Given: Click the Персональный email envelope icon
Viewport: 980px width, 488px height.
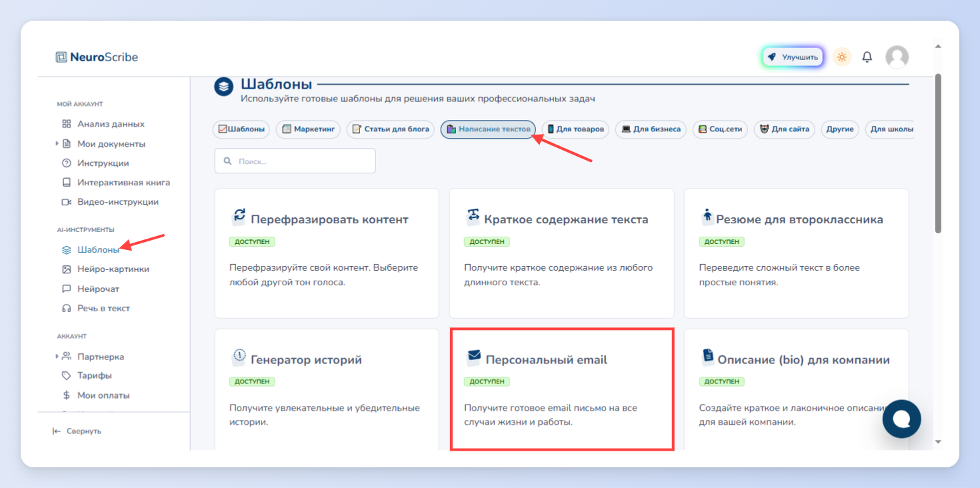Looking at the screenshot, I should (473, 357).
